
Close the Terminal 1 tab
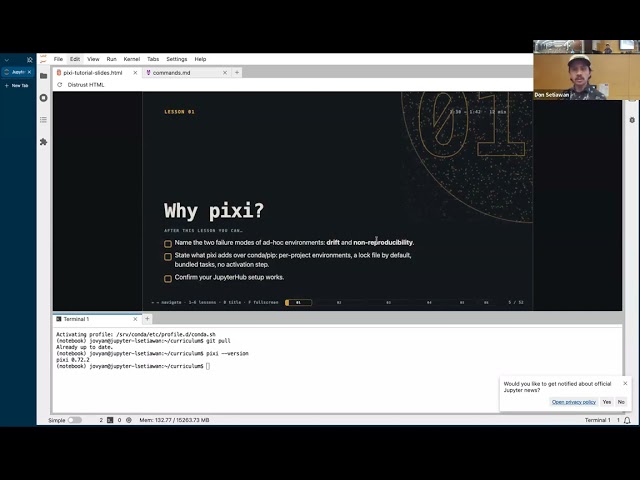(135, 319)
